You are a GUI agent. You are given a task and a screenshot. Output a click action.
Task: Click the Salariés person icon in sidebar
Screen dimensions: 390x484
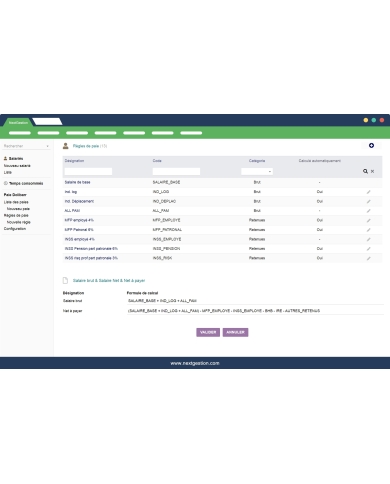click(x=5, y=159)
